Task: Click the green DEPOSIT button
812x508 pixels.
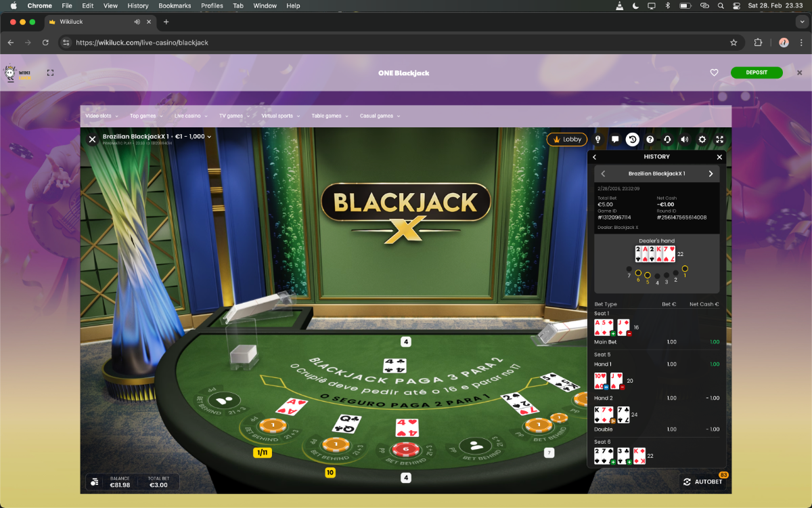Action: pyautogui.click(x=756, y=72)
